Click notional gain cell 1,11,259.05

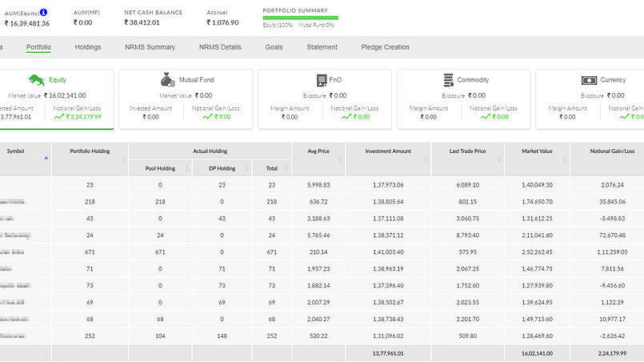(x=612, y=252)
